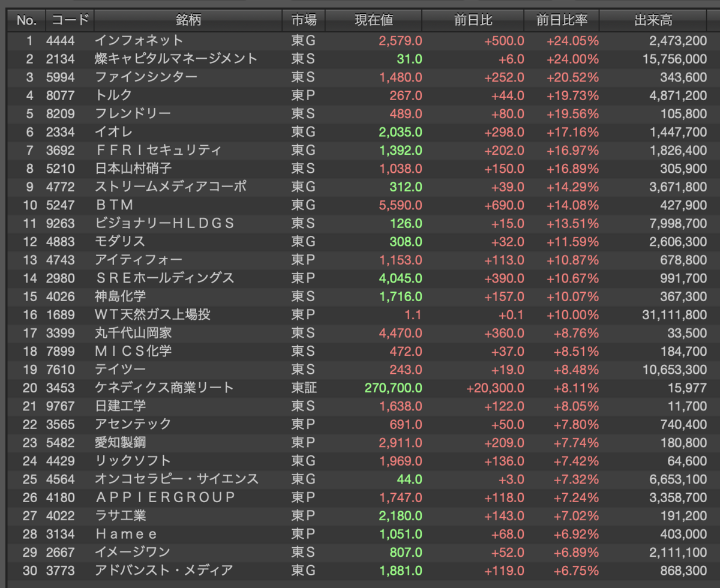Image resolution: width=720 pixels, height=588 pixels.
Task: Click current price 270,700.0
Action: click(393, 388)
